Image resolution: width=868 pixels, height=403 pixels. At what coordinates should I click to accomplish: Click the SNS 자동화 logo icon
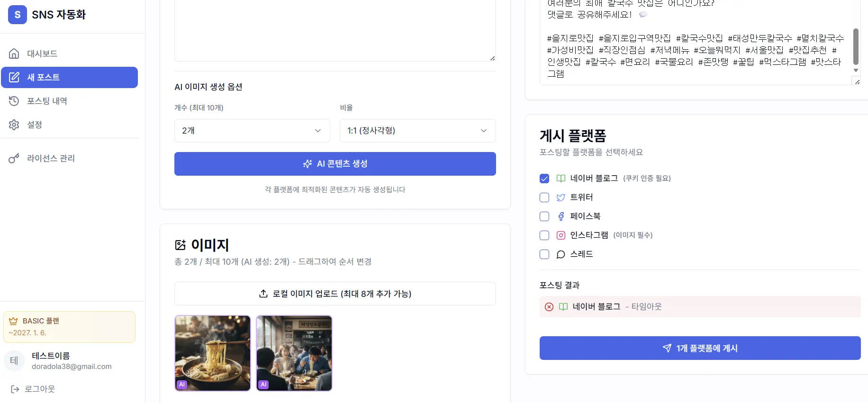pyautogui.click(x=18, y=15)
